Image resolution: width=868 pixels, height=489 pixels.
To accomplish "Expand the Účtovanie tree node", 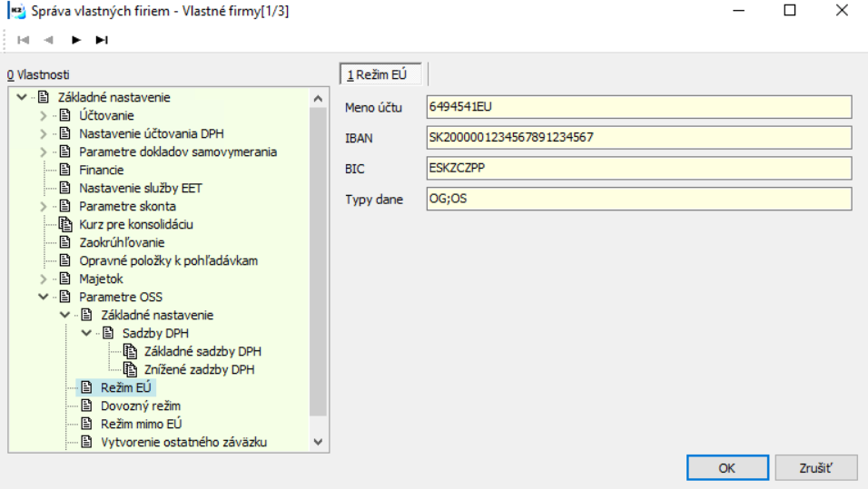I will pos(44,115).
